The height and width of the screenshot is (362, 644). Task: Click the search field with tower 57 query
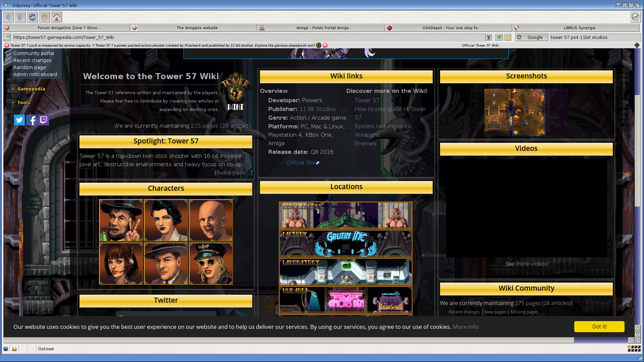coord(595,37)
